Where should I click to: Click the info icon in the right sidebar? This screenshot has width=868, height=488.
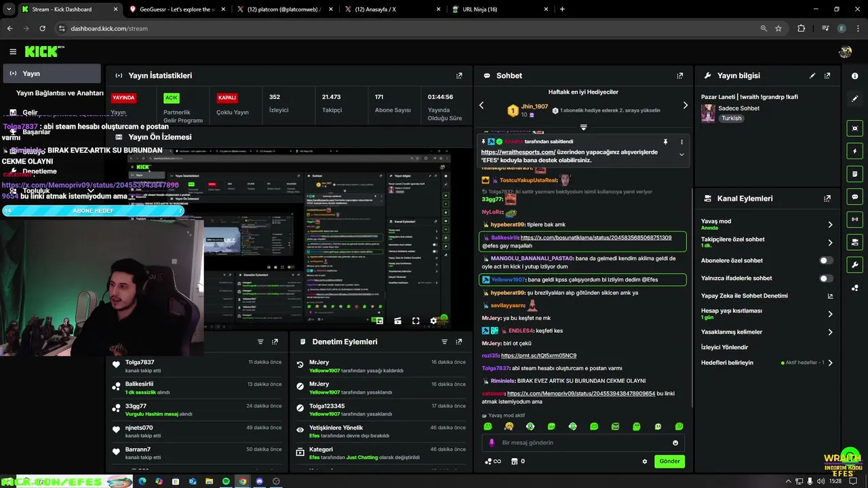(855, 76)
